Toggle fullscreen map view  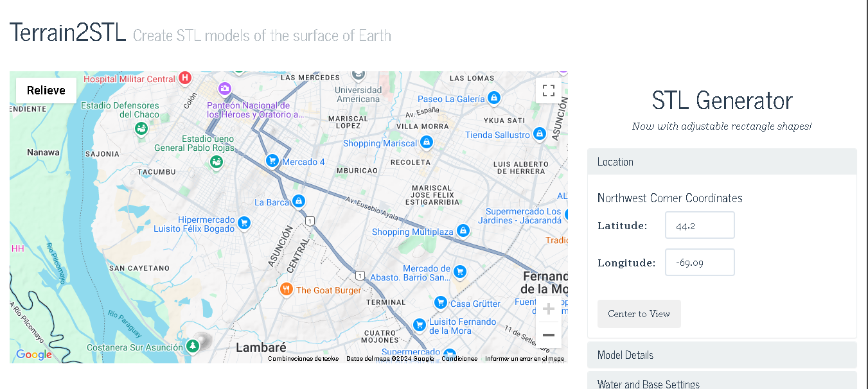click(x=548, y=91)
